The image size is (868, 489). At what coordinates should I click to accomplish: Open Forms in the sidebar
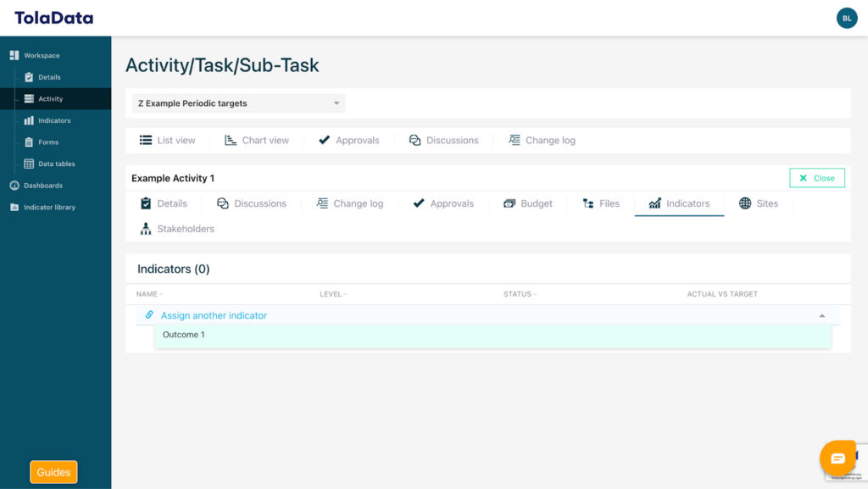point(47,142)
